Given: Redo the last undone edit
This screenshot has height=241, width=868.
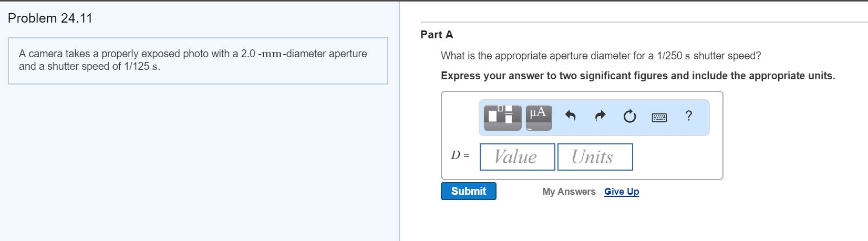Looking at the screenshot, I should (600, 116).
